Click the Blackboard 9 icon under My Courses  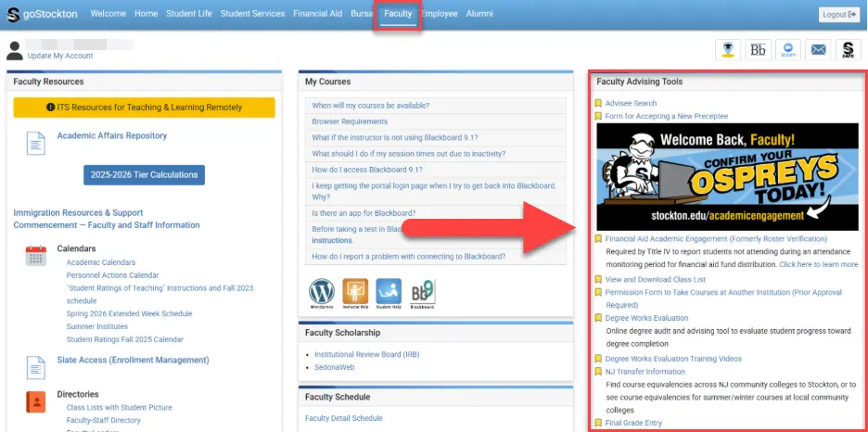[x=422, y=291]
